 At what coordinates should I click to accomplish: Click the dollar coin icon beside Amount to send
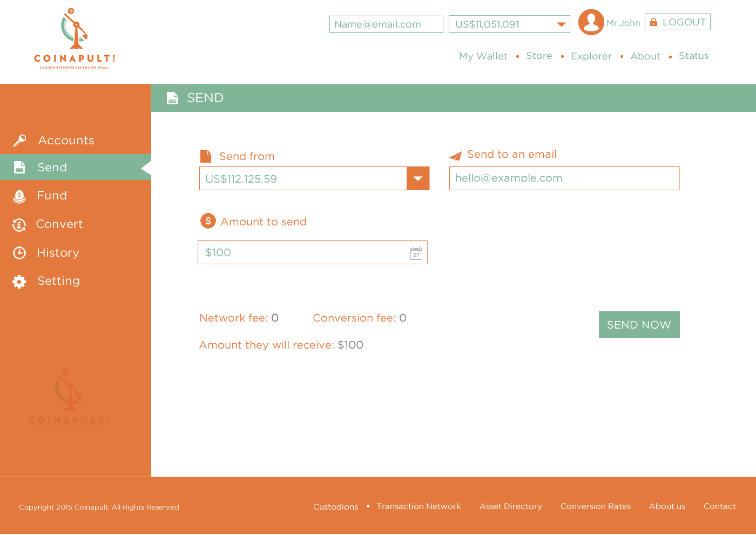208,220
